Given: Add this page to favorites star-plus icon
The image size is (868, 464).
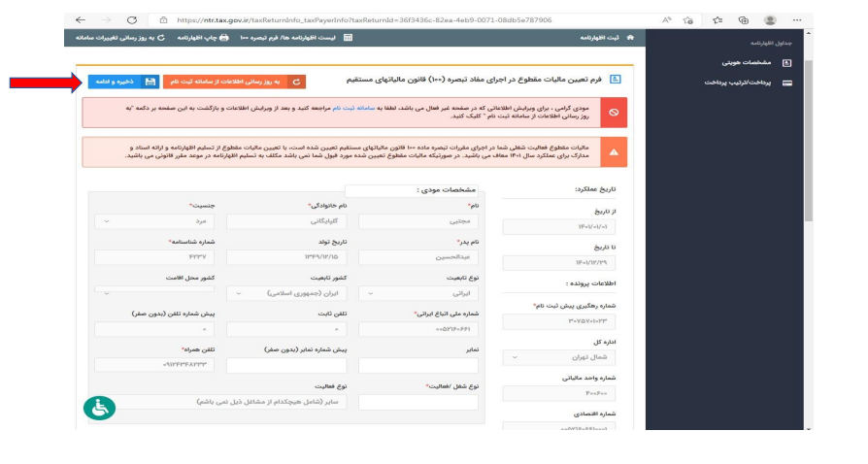Looking at the screenshot, I should [x=688, y=20].
